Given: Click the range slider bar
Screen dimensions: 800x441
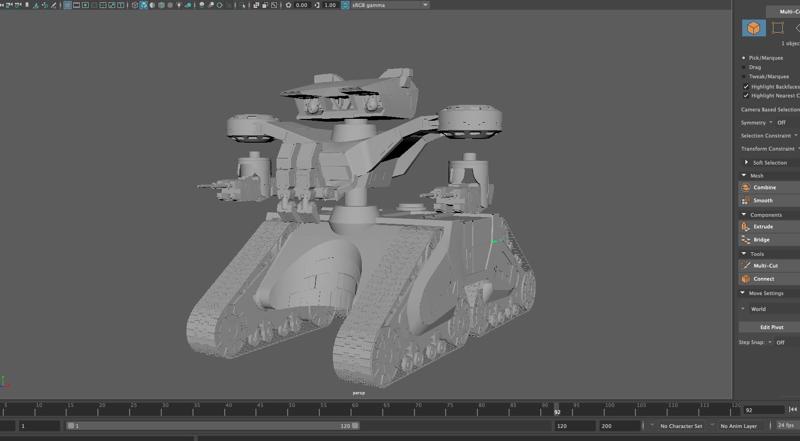Looking at the screenshot, I should coord(213,426).
